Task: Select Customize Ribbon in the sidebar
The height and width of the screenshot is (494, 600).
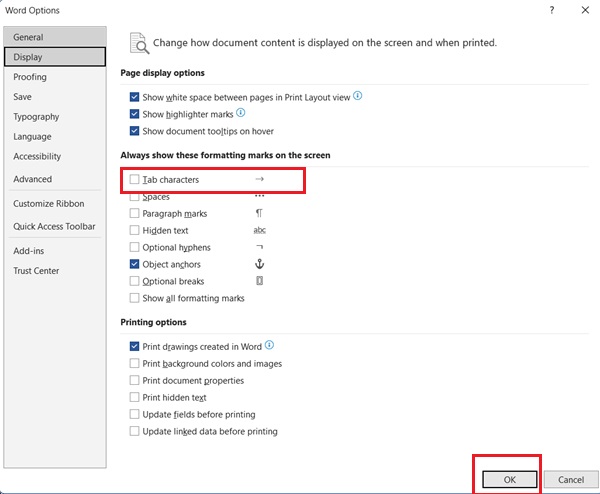Action: click(48, 204)
